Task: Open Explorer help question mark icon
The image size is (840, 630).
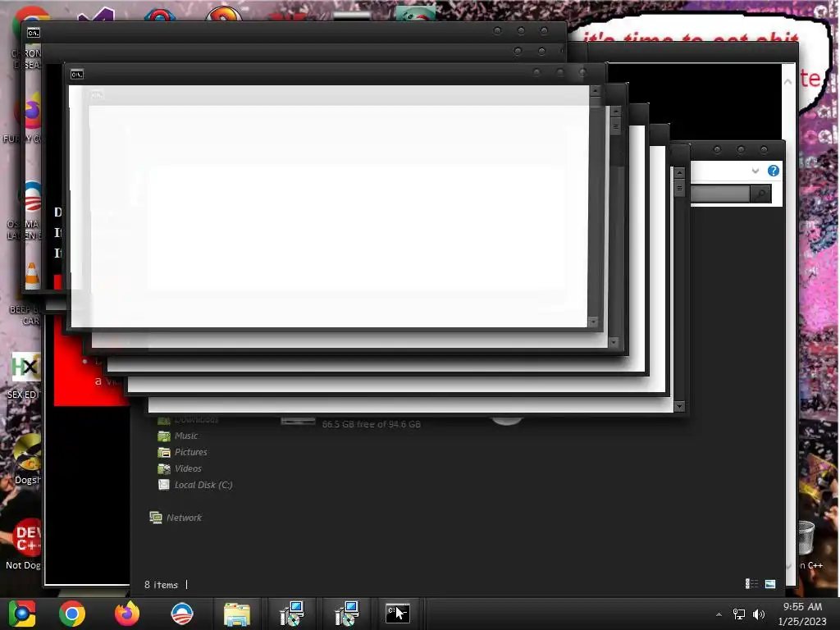Action: click(773, 171)
